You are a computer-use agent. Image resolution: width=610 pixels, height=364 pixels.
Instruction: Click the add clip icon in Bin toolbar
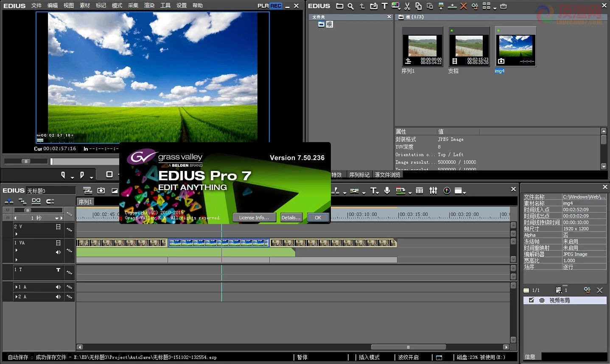click(x=373, y=6)
